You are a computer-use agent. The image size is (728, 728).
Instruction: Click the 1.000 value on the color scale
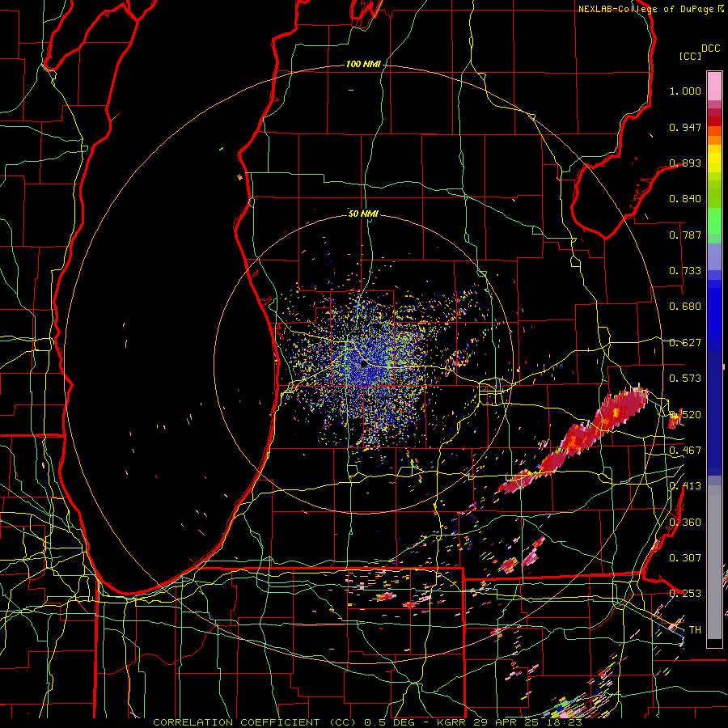coord(685,91)
